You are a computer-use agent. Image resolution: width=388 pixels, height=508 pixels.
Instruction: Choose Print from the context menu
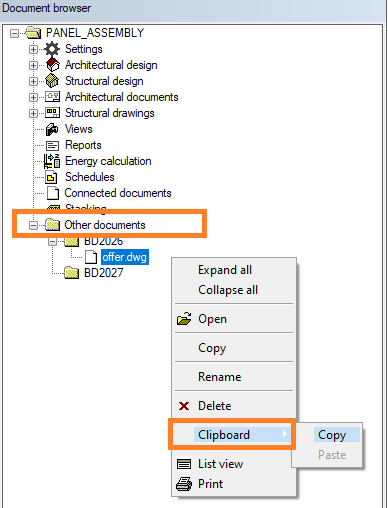[210, 484]
